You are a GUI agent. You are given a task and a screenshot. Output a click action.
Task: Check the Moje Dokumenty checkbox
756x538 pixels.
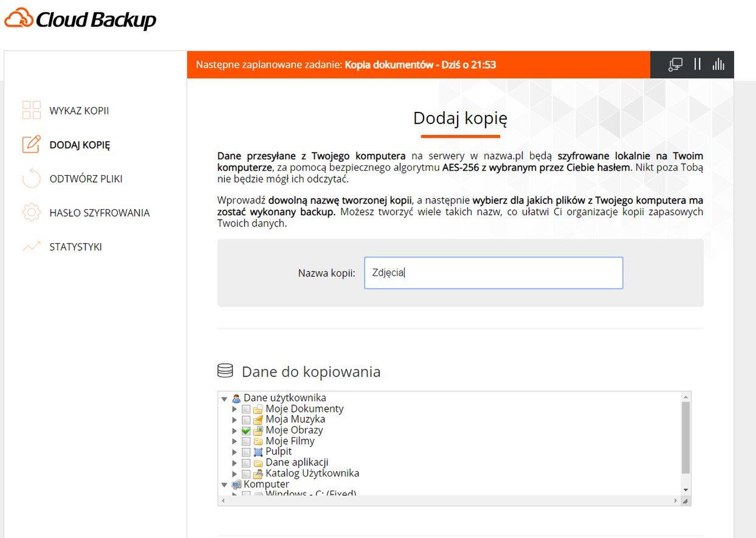coord(246,409)
